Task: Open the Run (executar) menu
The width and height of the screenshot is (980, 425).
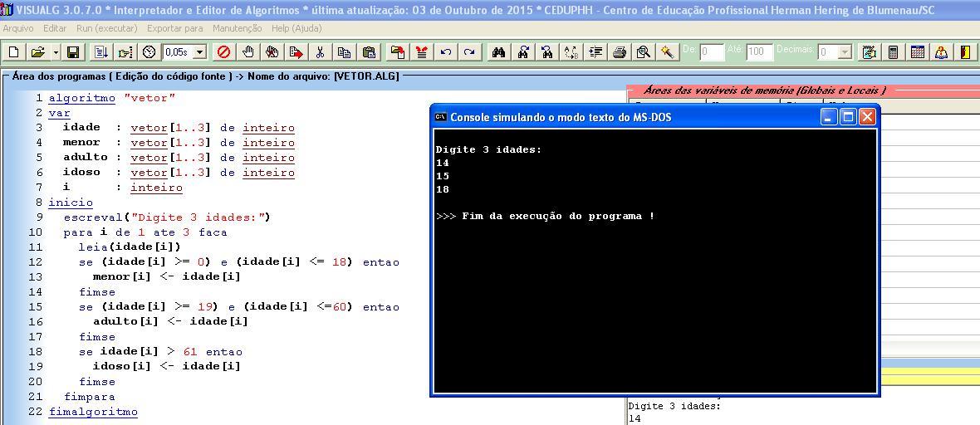Action: 107,29
